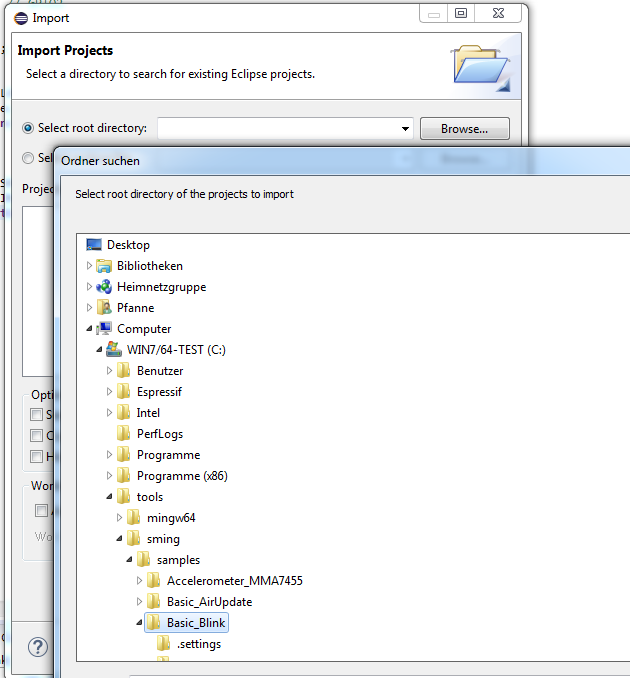Click the Espressif folder icon
This screenshot has width=630, height=678.
[124, 392]
